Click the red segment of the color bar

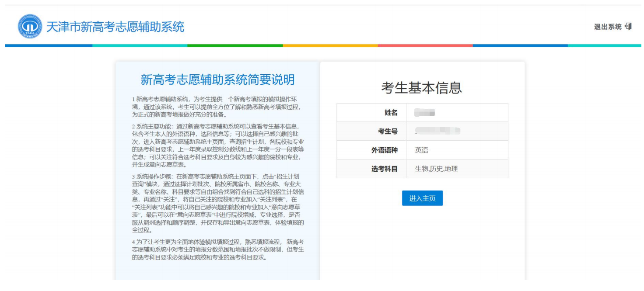pyautogui.click(x=425, y=45)
